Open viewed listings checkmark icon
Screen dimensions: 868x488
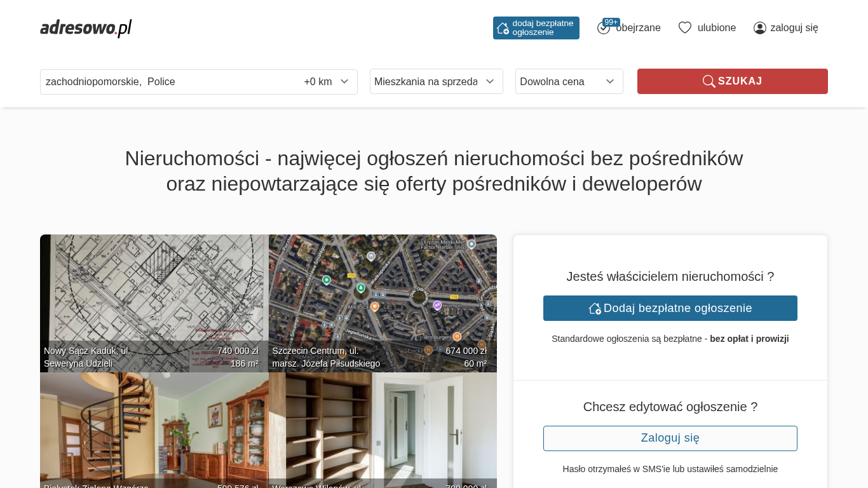[603, 29]
